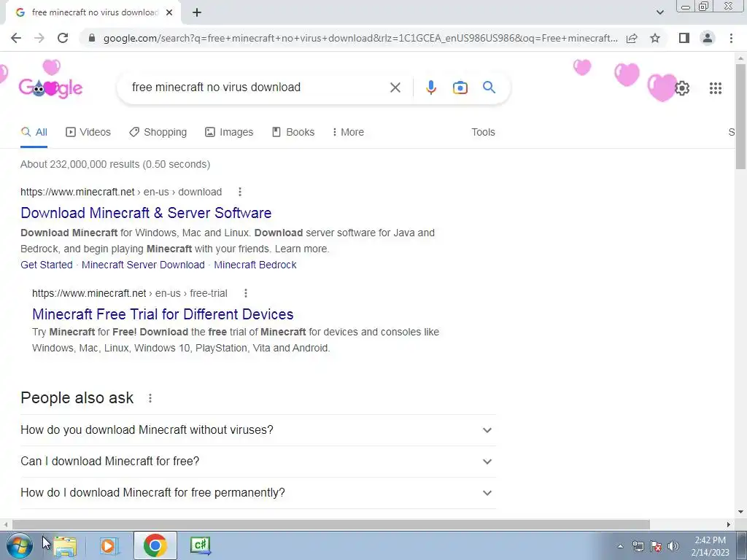Open options for the free-trial result
The image size is (747, 560).
click(x=245, y=293)
